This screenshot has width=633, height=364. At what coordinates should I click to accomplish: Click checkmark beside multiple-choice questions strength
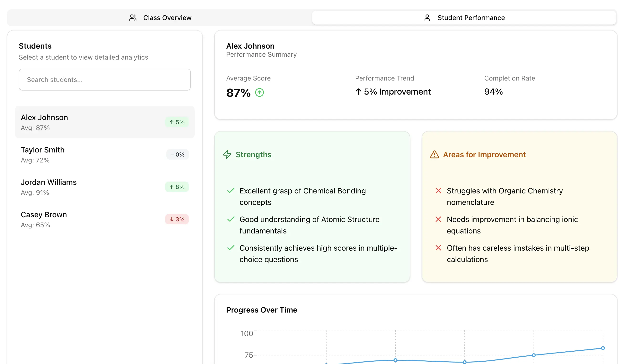tap(231, 248)
